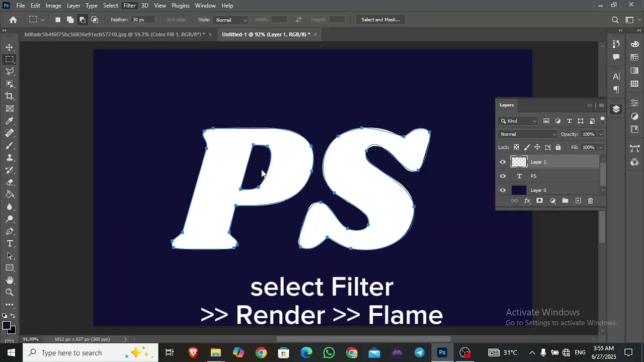Toggle lock all padlock icon
Viewport: 644px width, 362px height.
point(558,147)
